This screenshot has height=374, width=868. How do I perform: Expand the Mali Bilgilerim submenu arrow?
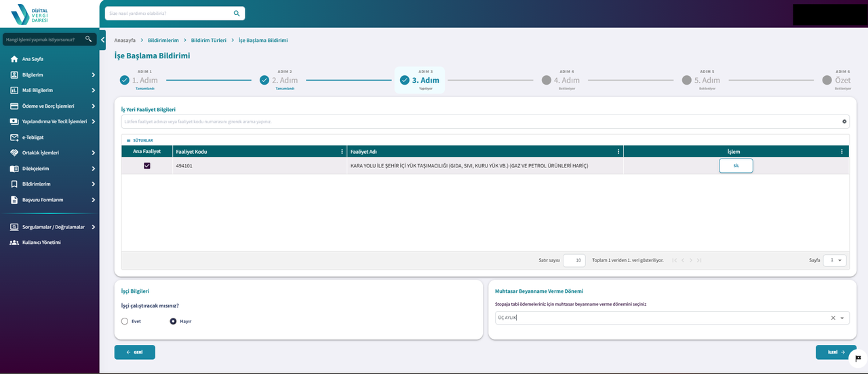(x=93, y=90)
